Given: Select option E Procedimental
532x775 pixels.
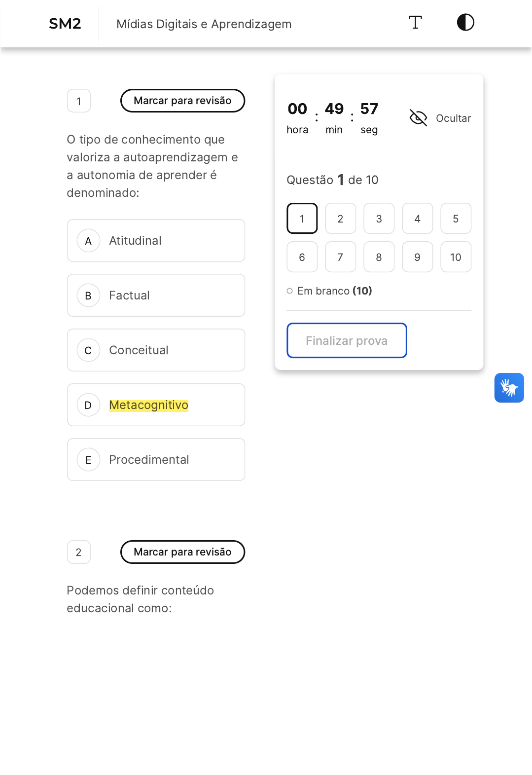Looking at the screenshot, I should point(156,460).
